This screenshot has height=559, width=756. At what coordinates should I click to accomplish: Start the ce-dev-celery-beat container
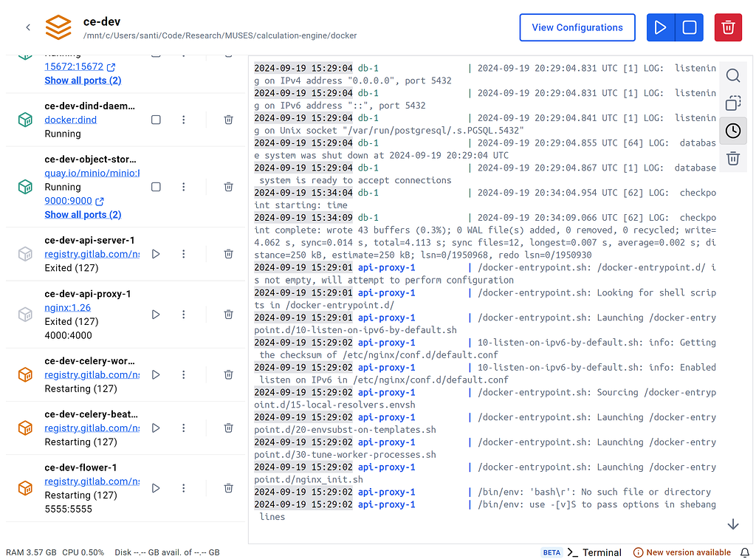(x=156, y=428)
